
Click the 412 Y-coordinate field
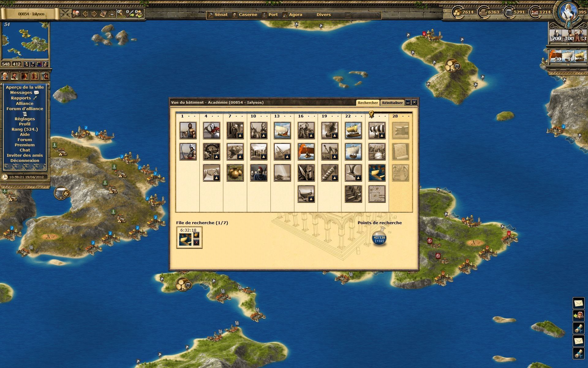click(x=17, y=64)
